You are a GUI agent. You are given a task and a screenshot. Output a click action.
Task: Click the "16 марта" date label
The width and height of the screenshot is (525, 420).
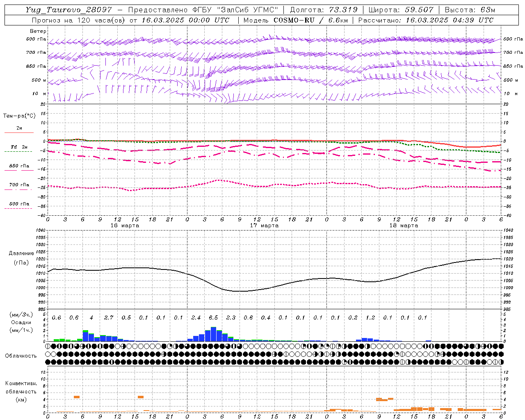tap(125, 226)
